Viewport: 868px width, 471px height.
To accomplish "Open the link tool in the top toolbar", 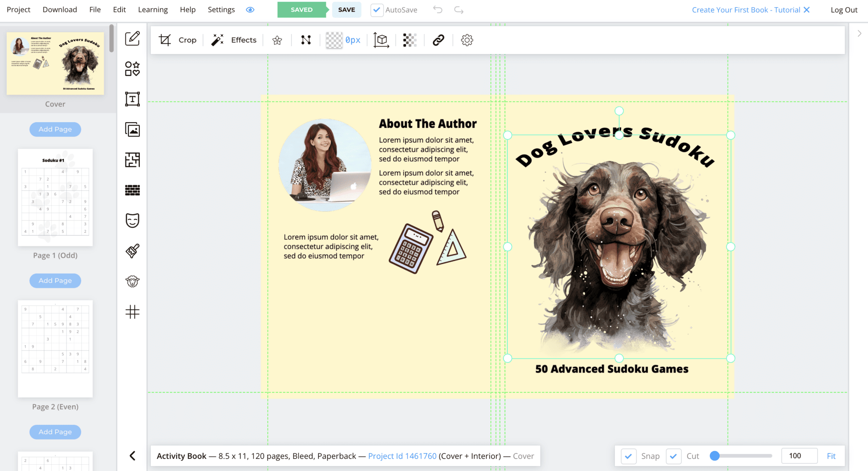I will (x=438, y=40).
